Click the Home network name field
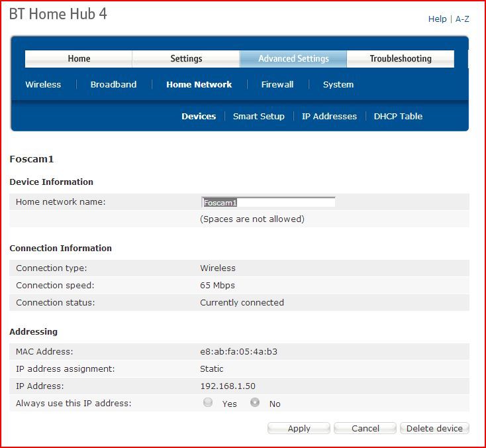This screenshot has width=486, height=448. [x=268, y=202]
